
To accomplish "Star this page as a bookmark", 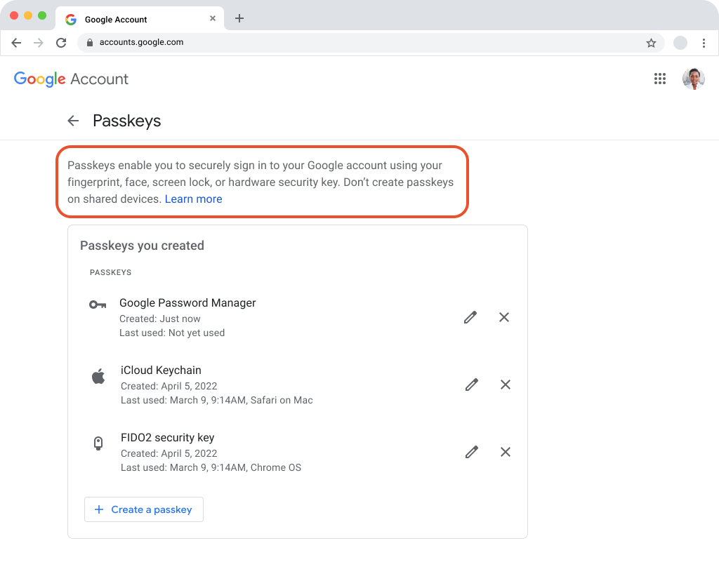I will pyautogui.click(x=651, y=42).
